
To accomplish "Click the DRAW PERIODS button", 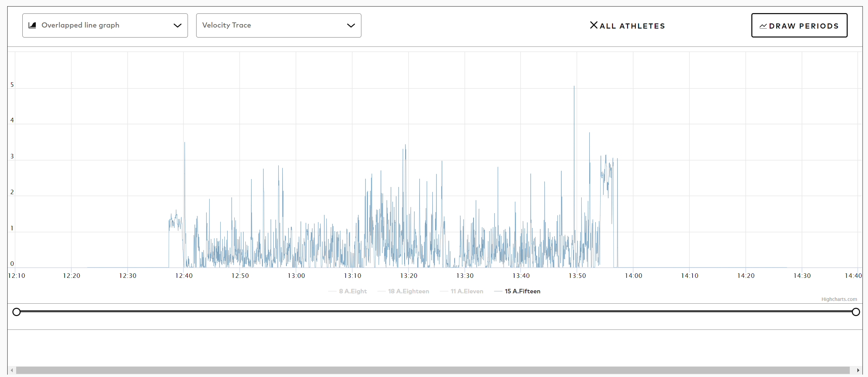I will click(799, 25).
